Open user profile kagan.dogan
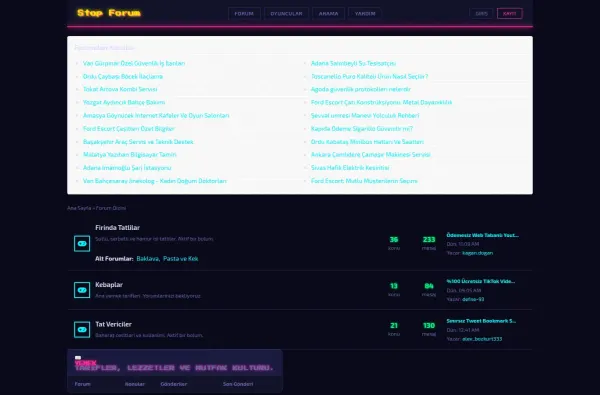Viewport: 600px width, 395px height. tap(478, 253)
